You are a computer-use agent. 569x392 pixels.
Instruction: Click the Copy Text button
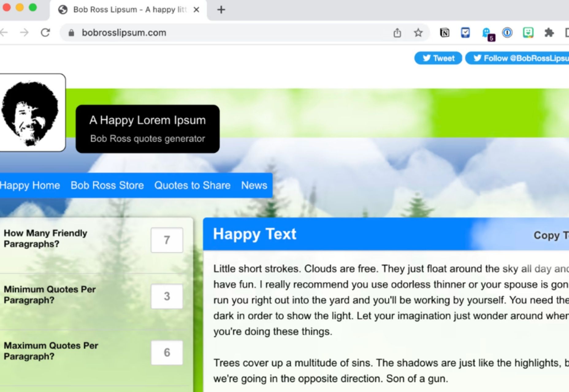tap(551, 235)
